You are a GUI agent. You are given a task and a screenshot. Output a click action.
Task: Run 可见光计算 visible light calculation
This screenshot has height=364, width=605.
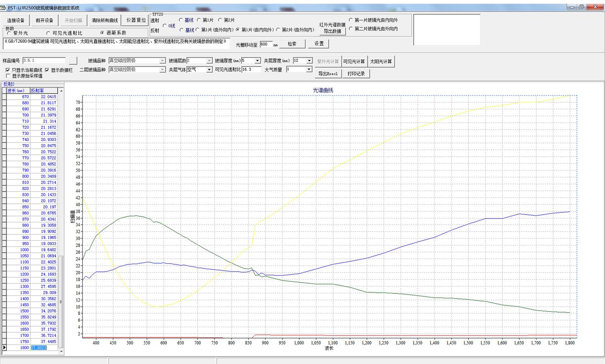click(x=354, y=62)
